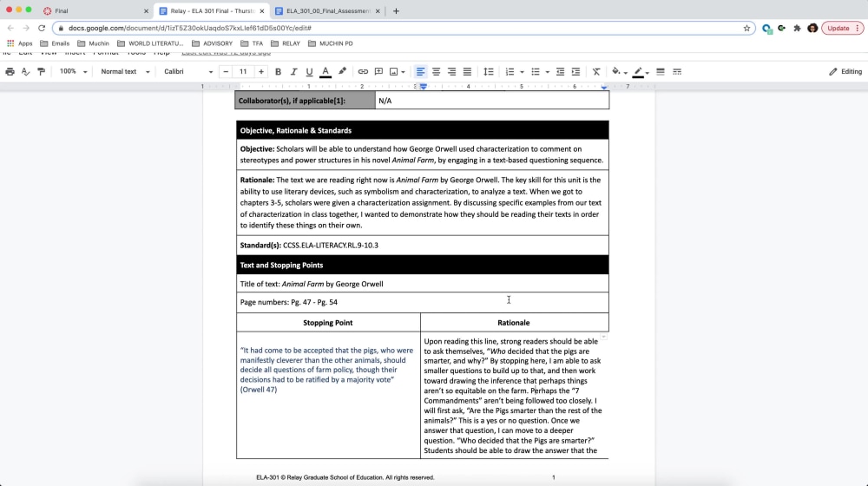This screenshot has width=868, height=486.
Task: Expand the numbered list dropdown arrow
Action: point(522,72)
